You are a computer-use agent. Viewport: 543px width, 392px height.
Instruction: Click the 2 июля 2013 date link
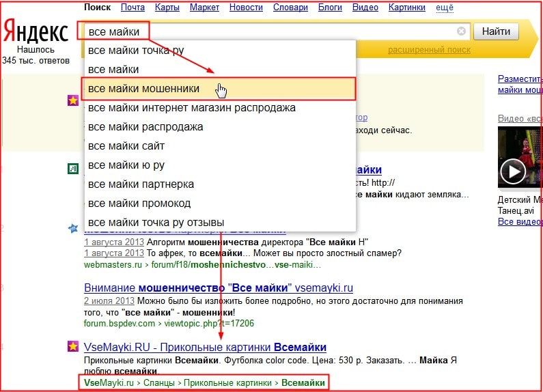(109, 300)
